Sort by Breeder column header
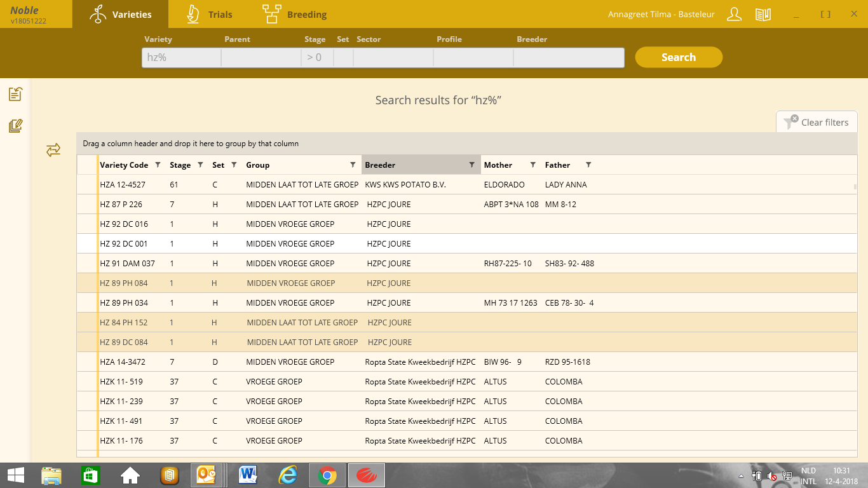The height and width of the screenshot is (488, 868). [x=380, y=165]
